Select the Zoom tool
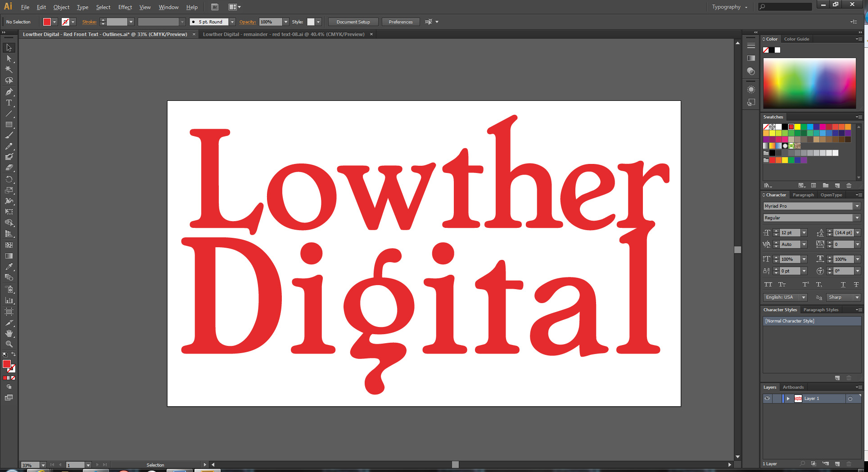Screen dimensions: 868x472 coord(9,344)
